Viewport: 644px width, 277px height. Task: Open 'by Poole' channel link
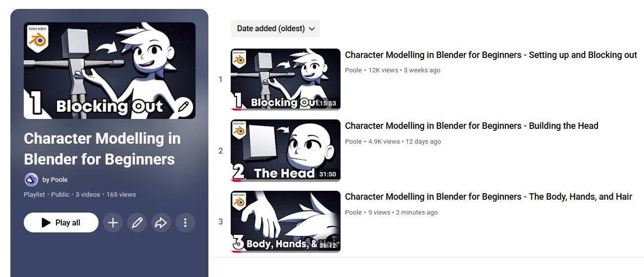tap(55, 179)
